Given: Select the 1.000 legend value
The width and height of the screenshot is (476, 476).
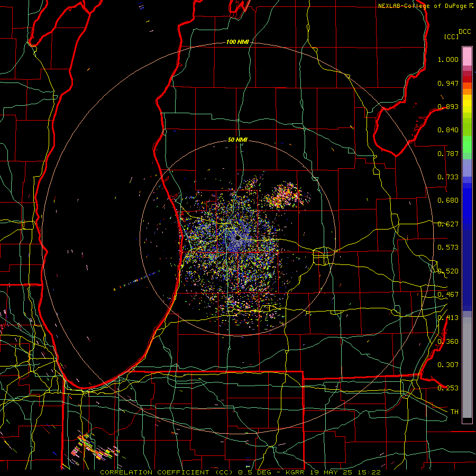Looking at the screenshot, I should click(x=448, y=59).
